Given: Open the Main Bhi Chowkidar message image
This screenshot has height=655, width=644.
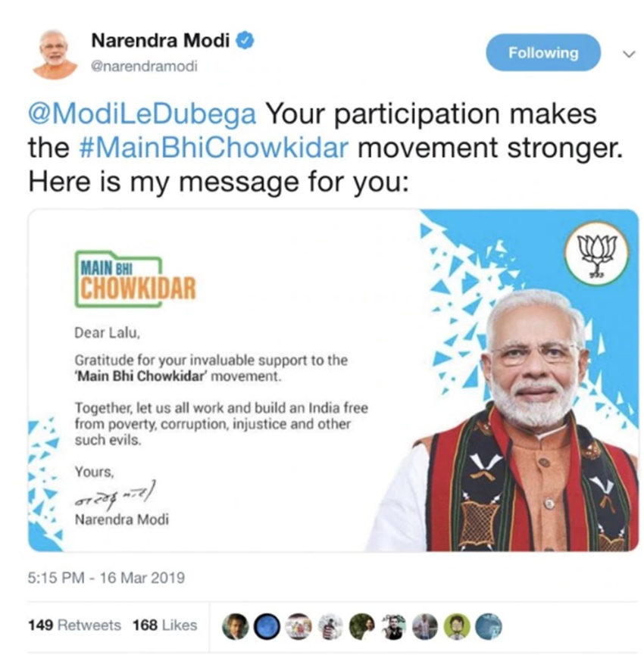Looking at the screenshot, I should coord(333,380).
